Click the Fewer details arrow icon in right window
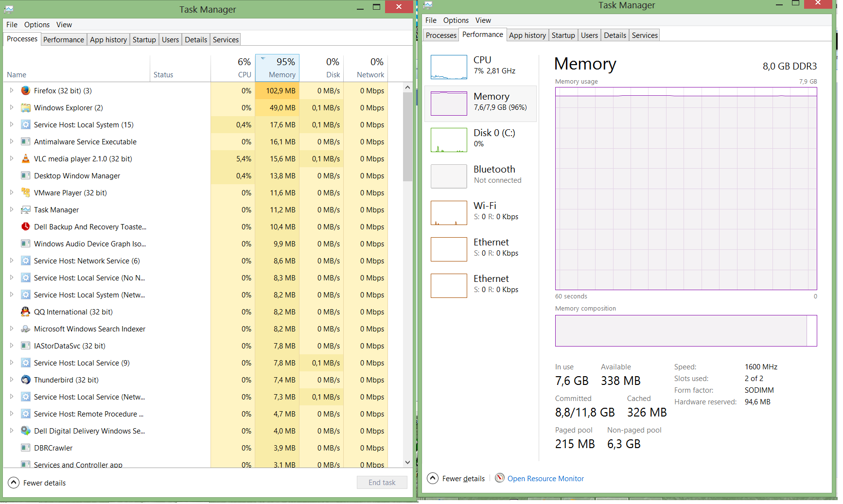 [x=433, y=478]
